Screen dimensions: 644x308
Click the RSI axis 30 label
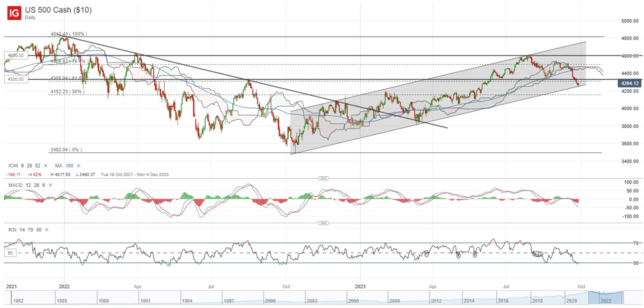point(635,262)
